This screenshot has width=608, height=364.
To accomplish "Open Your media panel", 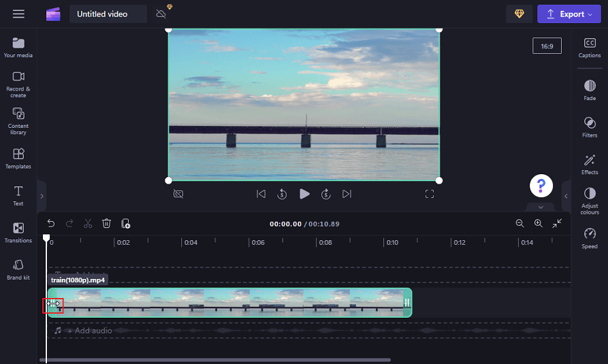I will tap(18, 48).
